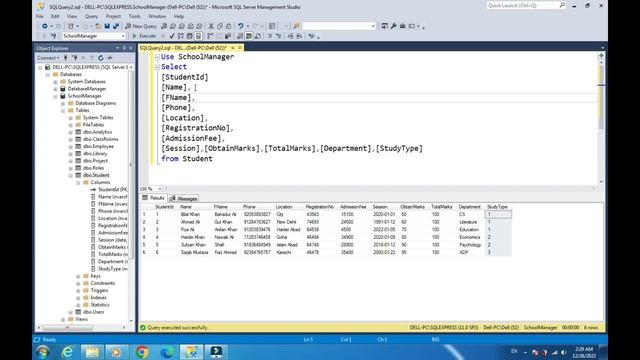Select the Triggers folder
Viewport: 640px width, 360px height.
(99, 291)
